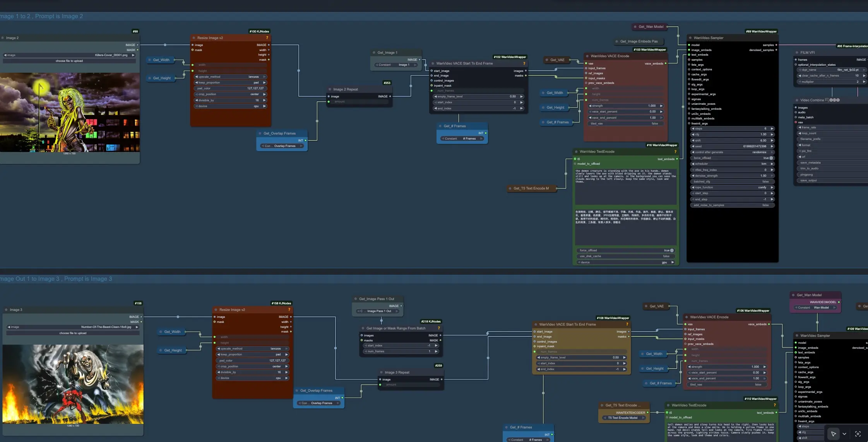Click choose file to upload under Image 2
This screenshot has width=868, height=442.
(x=69, y=61)
